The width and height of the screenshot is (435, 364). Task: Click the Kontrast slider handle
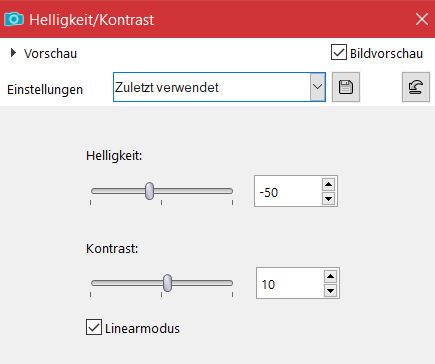[x=167, y=283]
